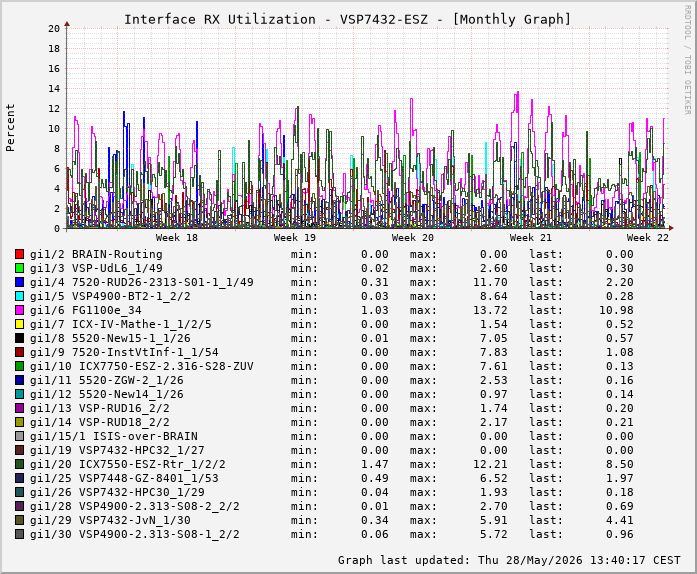Click the green gi1/10 ICX7750-ESZ swatch
Image resolution: width=697 pixels, height=574 pixels.
pyautogui.click(x=20, y=366)
